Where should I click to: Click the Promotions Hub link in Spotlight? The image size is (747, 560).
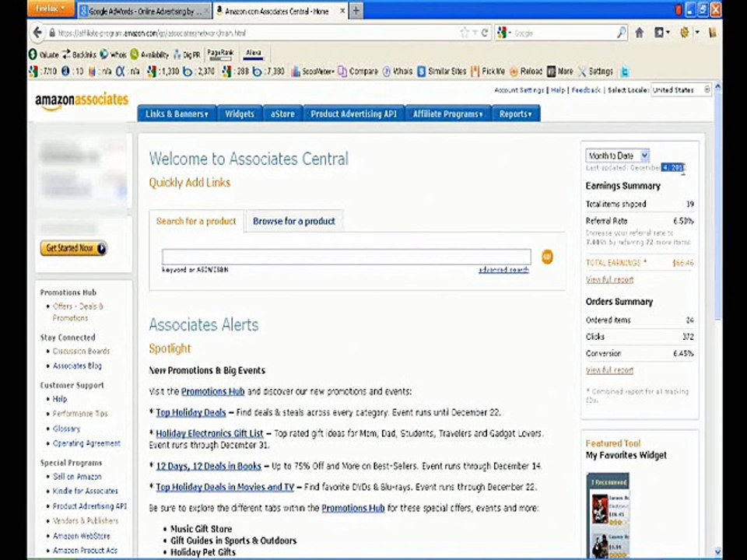[x=213, y=391]
